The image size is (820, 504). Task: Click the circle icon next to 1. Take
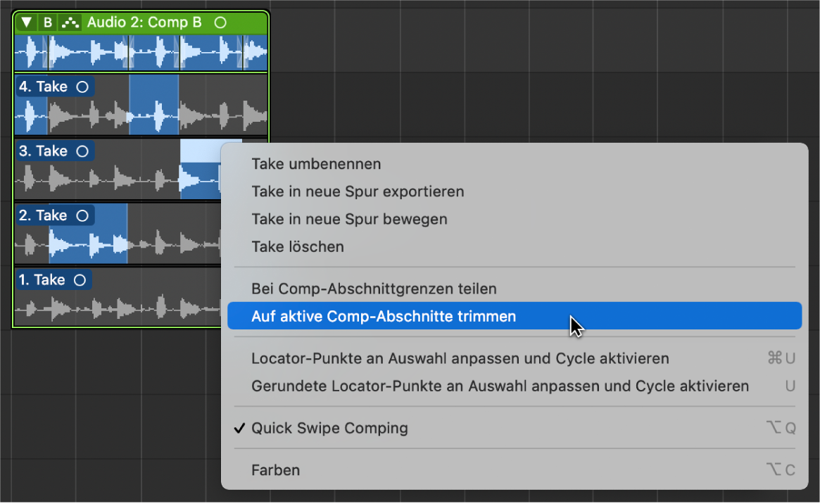(80, 280)
